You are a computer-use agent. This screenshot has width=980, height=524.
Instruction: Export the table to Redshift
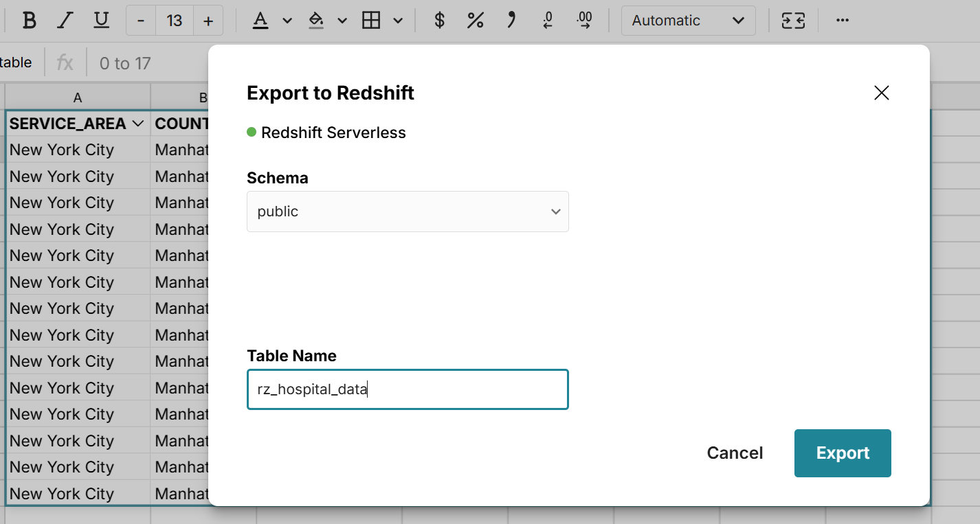843,453
